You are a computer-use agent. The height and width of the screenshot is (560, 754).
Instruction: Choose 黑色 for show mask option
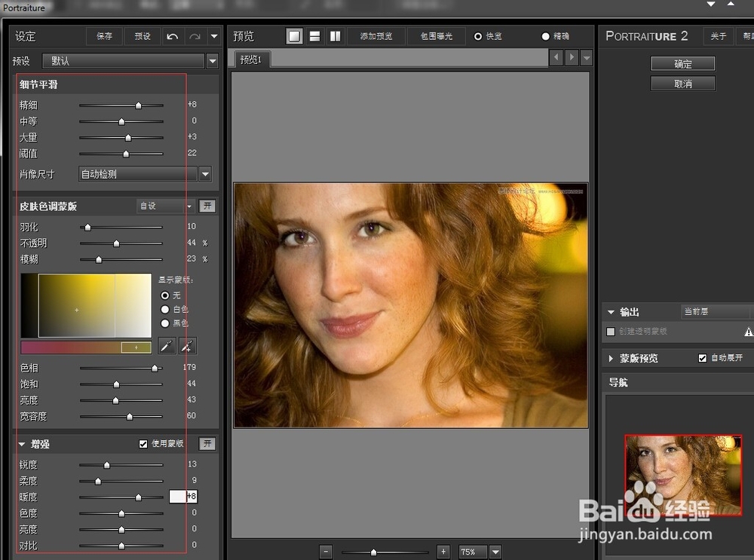(x=165, y=323)
